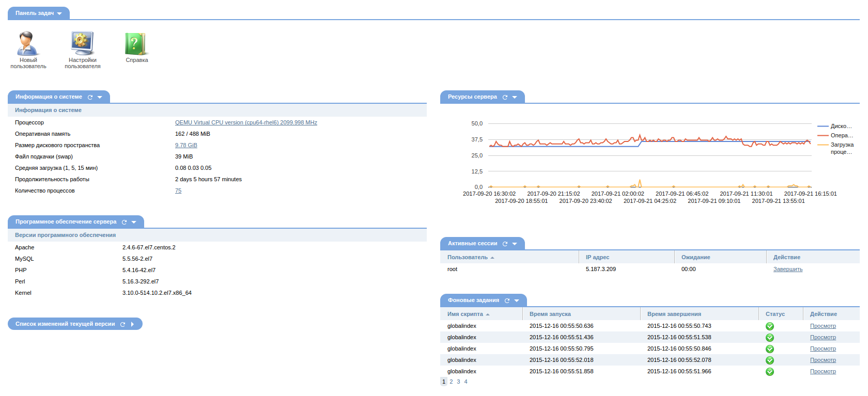The height and width of the screenshot is (396, 868).
Task: Click IP address 5.187.3.209
Action: coord(601,270)
